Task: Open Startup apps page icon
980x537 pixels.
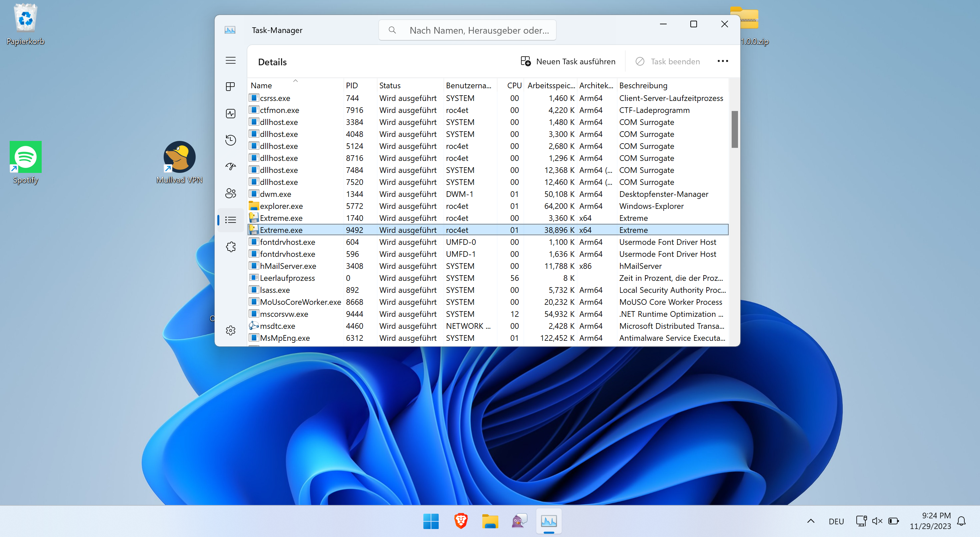Action: 231,167
